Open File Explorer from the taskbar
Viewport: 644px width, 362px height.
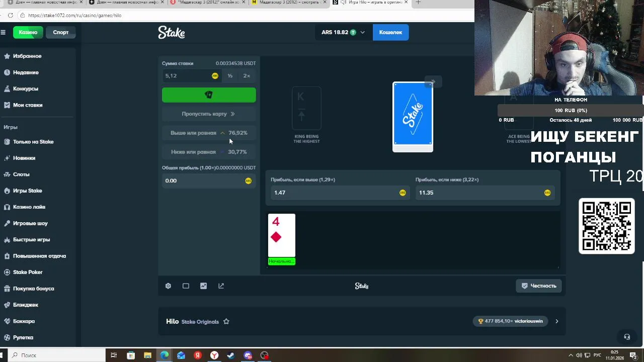[147, 355]
